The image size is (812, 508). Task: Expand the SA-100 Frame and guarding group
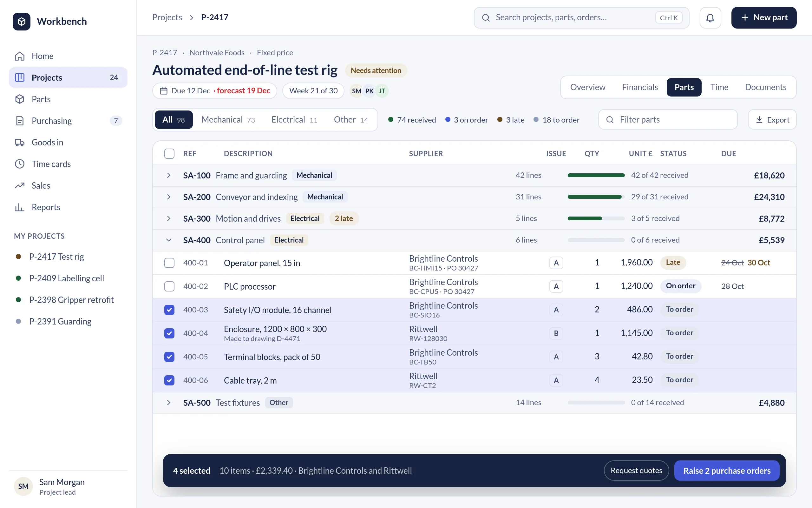(x=169, y=175)
